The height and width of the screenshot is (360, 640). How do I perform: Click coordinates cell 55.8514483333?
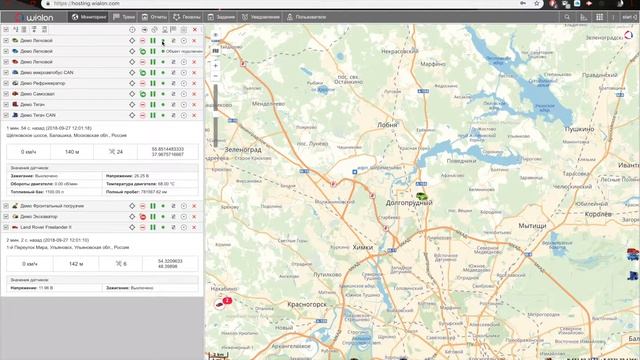coord(168,152)
